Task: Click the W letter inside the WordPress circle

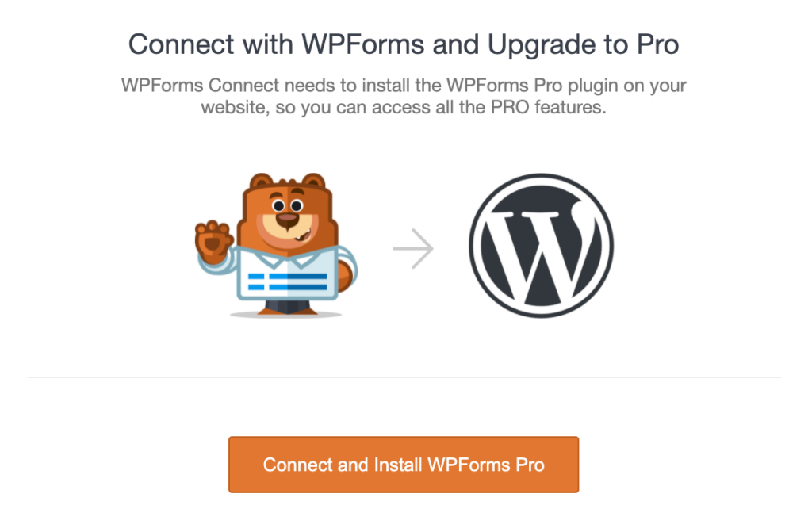Action: (543, 244)
